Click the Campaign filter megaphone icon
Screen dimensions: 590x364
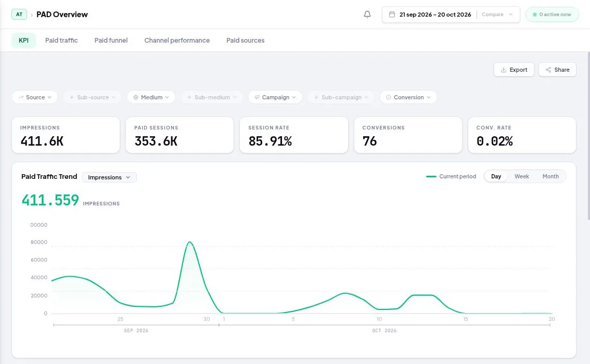coord(257,97)
